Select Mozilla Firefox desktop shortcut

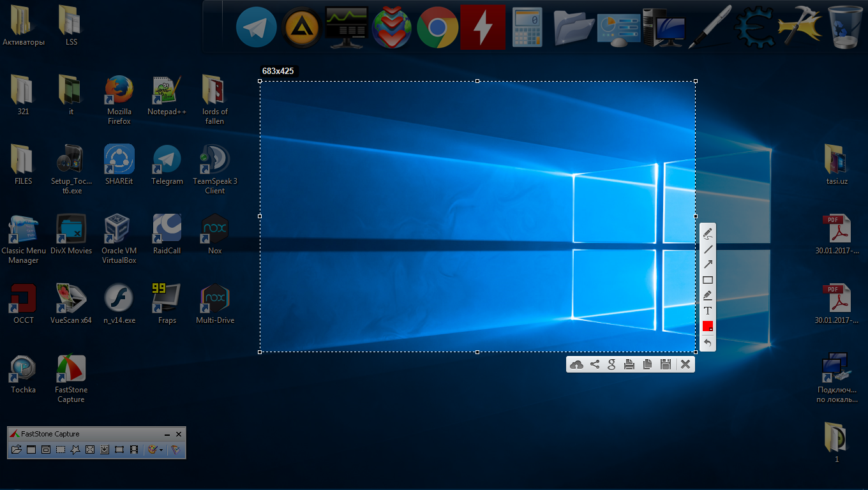(x=119, y=100)
